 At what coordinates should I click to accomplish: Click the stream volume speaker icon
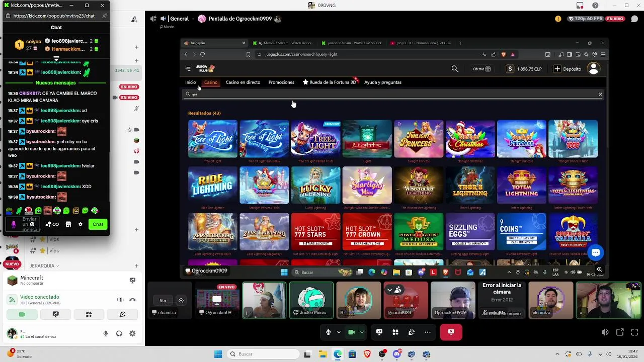coord(605,332)
